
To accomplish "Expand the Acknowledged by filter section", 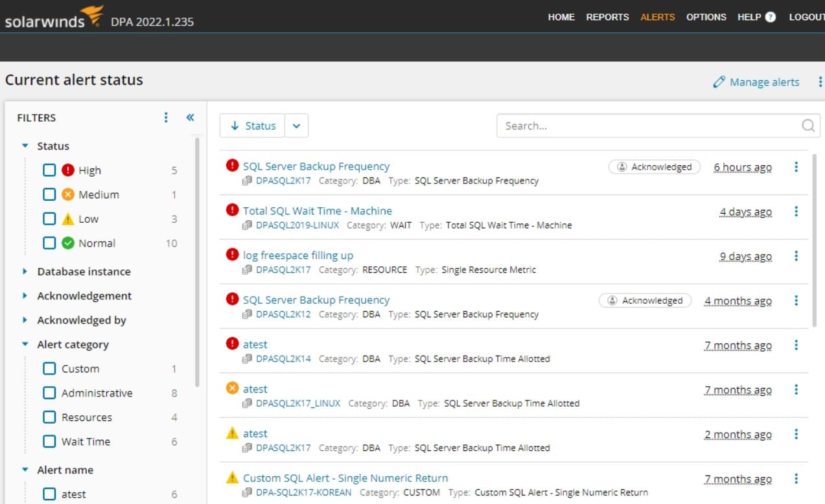I will point(25,320).
